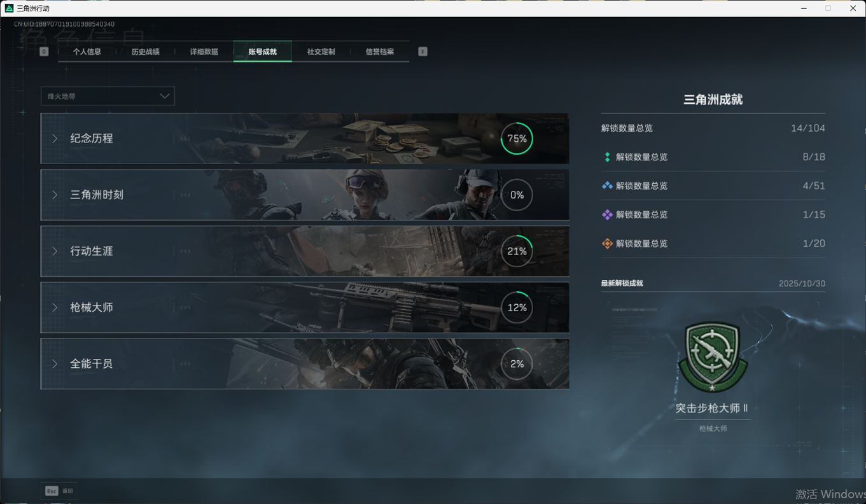The width and height of the screenshot is (866, 504).
Task: Click the orange achievement tier icon
Action: [x=607, y=244]
